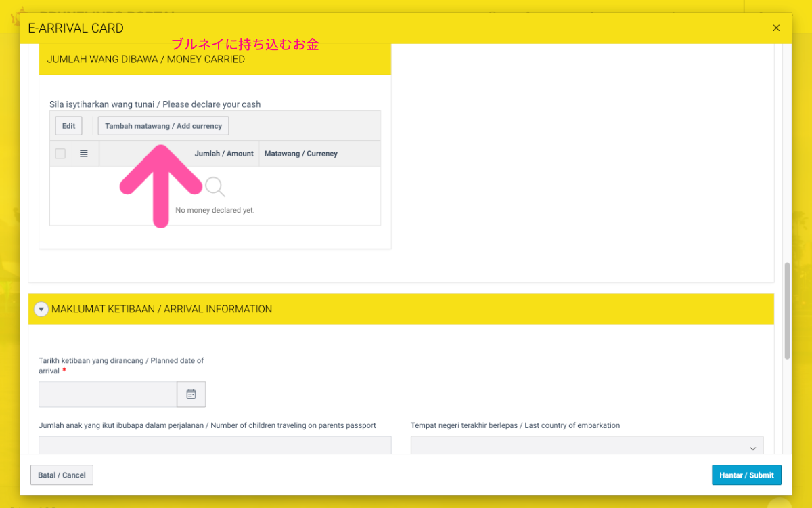Click the × to close the E-Arrival Card dialog
Screen dimensions: 812x508
pyautogui.click(x=776, y=28)
